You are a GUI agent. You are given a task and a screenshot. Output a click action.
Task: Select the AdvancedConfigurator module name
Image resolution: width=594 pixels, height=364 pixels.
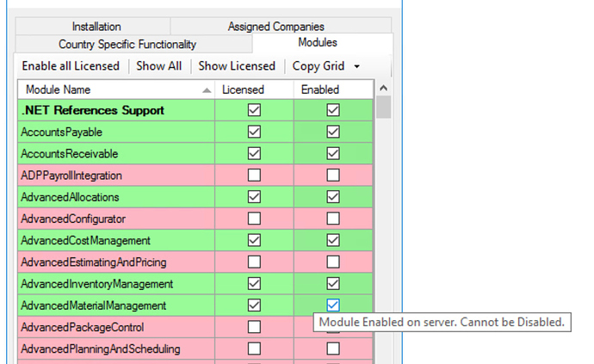(x=73, y=219)
